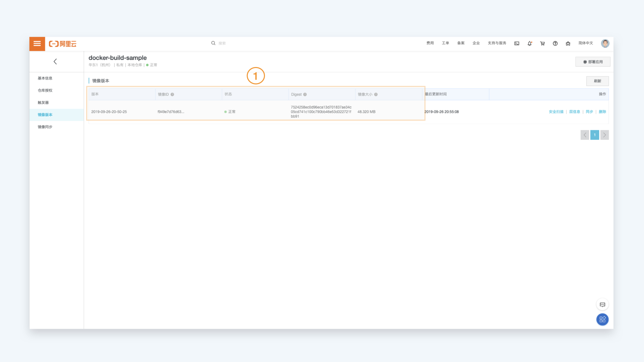Open 简体中文 language selector
The height and width of the screenshot is (362, 644).
586,43
